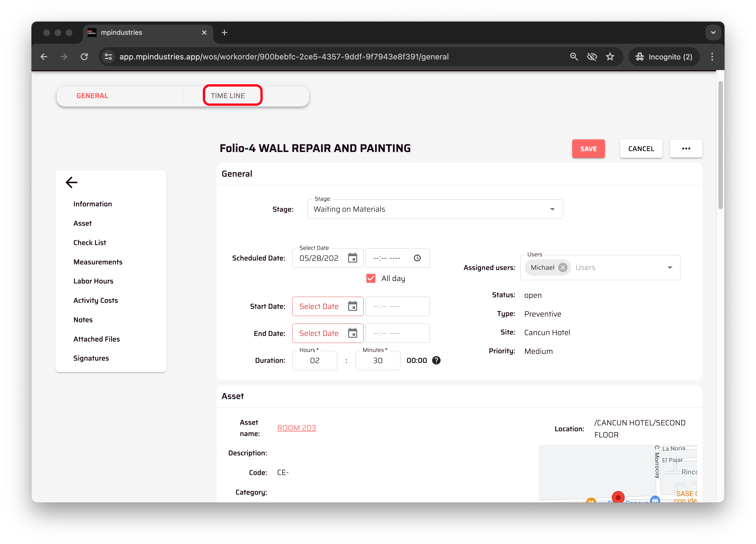Image resolution: width=756 pixels, height=544 pixels.
Task: Uncheck the All day checkbox
Action: tap(371, 278)
